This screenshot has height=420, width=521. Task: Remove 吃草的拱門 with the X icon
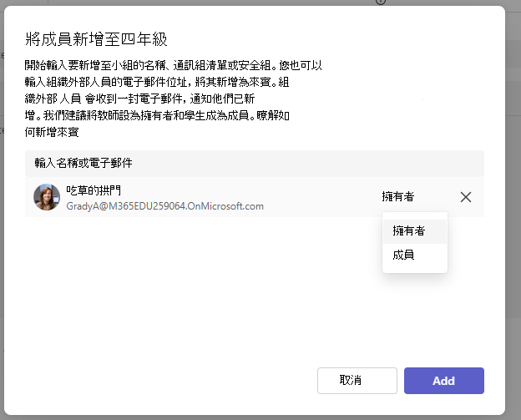466,197
